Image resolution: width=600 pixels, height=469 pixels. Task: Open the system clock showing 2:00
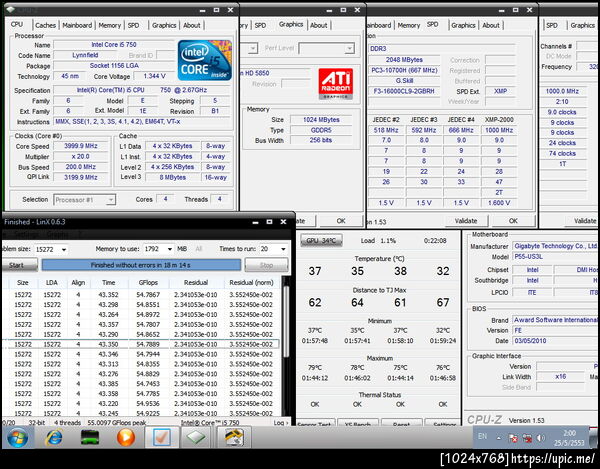569,438
